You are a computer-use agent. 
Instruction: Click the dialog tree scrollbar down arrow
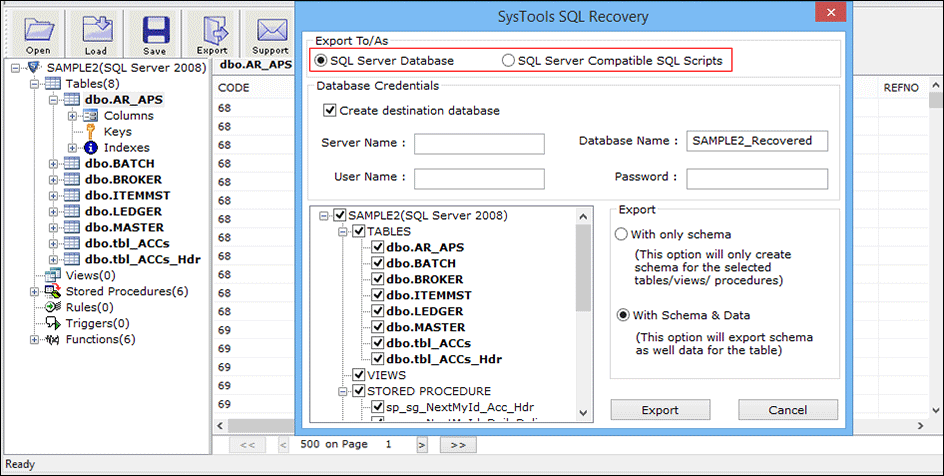583,413
